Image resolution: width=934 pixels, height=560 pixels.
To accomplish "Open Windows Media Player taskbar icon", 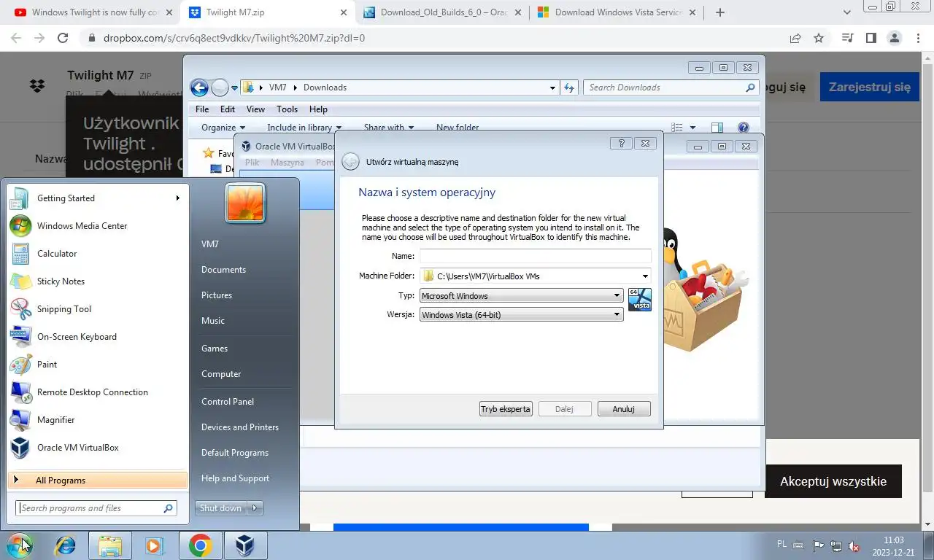I will [154, 545].
